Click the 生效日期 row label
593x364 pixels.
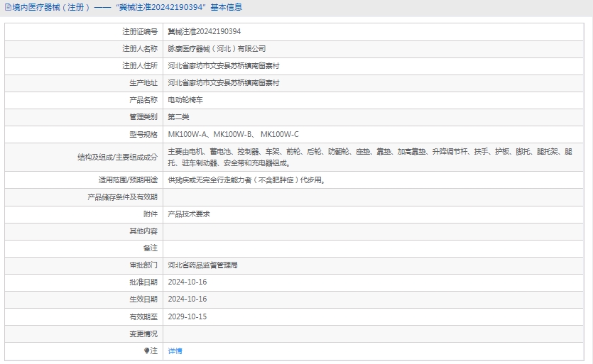[x=144, y=299]
